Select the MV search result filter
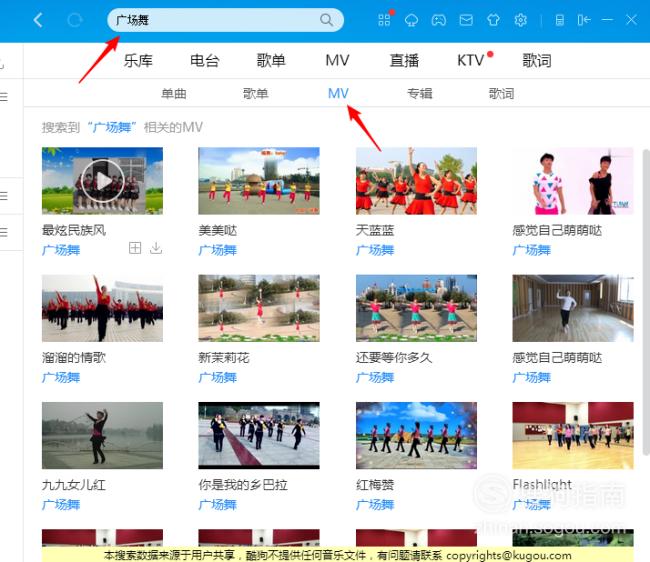650x562 pixels. [x=338, y=94]
